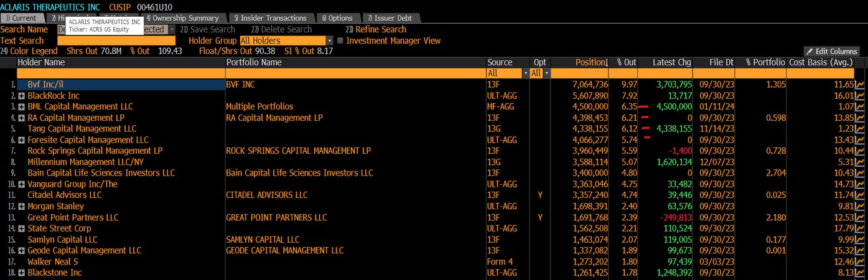
Task: Sort by the File Dt column header
Action: coord(721,62)
